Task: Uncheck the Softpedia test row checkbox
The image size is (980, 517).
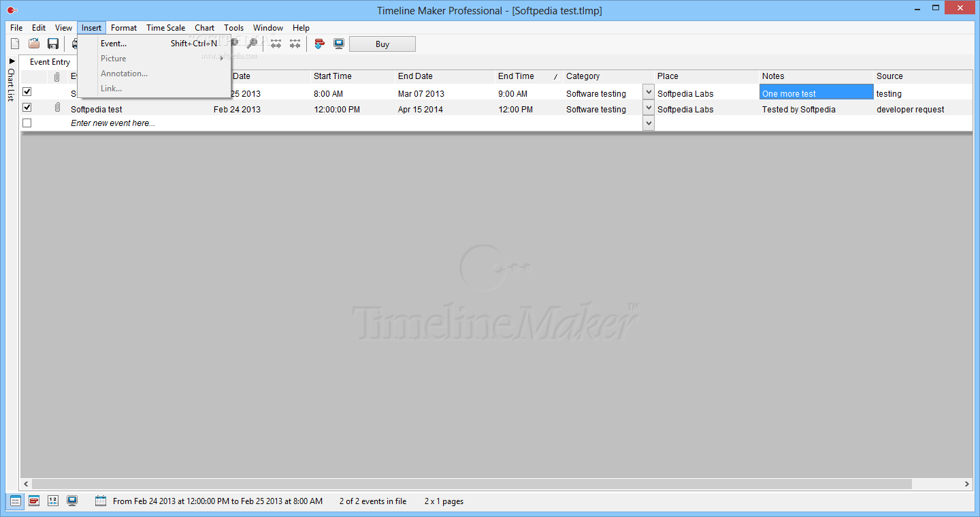Action: pyautogui.click(x=27, y=108)
